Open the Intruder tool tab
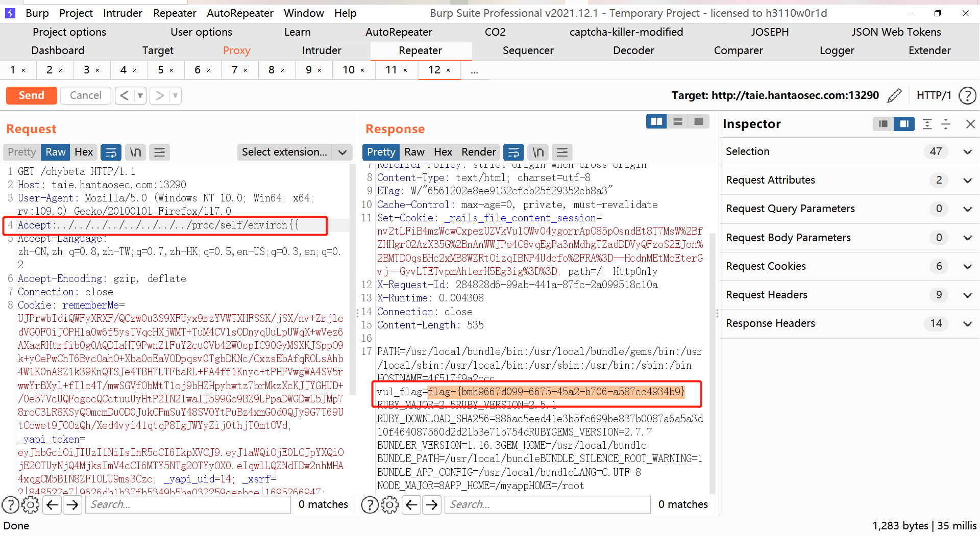The height and width of the screenshot is (536, 980). (322, 50)
